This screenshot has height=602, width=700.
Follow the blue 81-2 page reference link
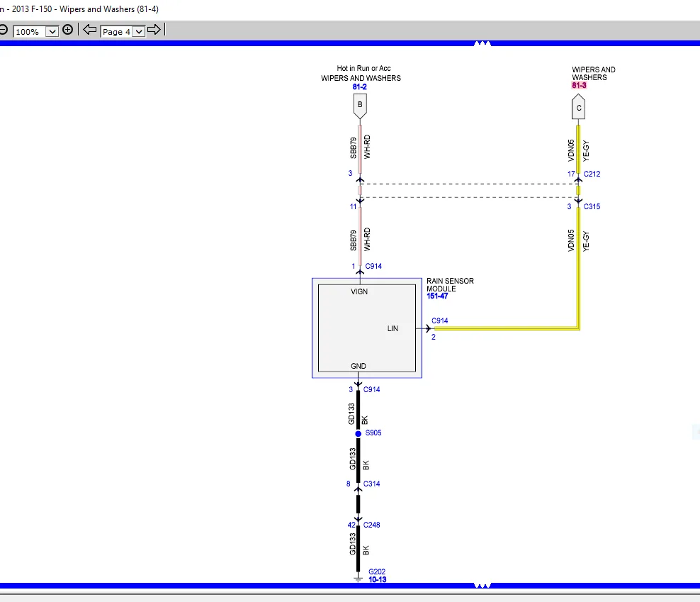click(359, 87)
